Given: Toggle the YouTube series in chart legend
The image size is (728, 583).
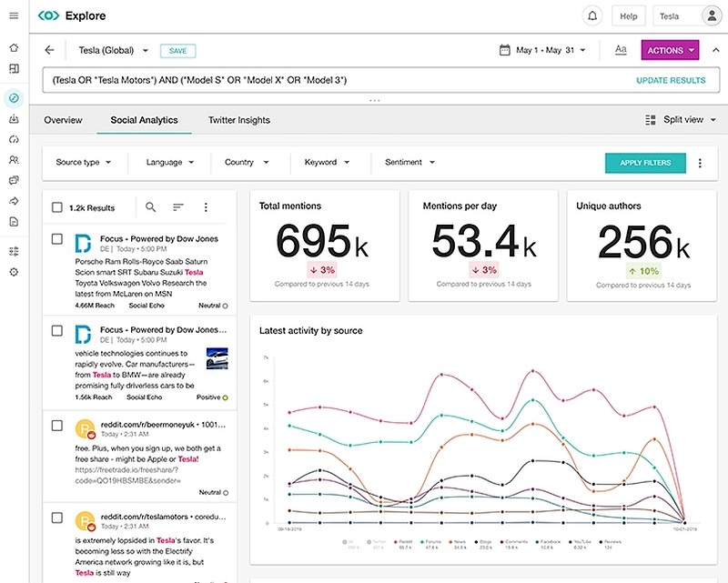Looking at the screenshot, I should coord(581,545).
